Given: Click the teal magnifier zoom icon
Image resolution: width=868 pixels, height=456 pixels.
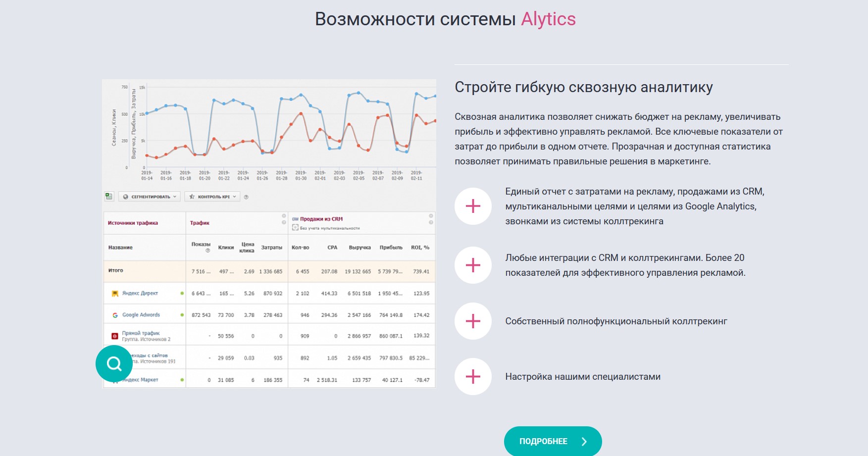Looking at the screenshot, I should [x=114, y=364].
